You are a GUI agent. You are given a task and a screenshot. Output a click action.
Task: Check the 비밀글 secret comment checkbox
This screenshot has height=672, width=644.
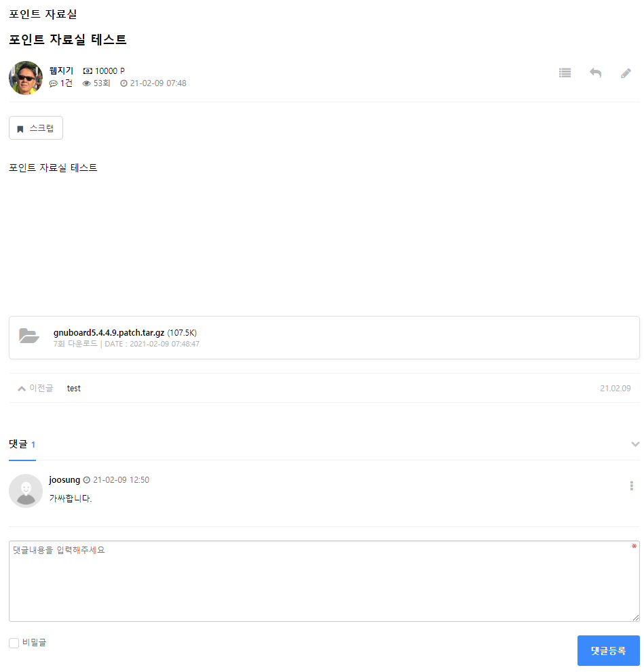point(14,643)
